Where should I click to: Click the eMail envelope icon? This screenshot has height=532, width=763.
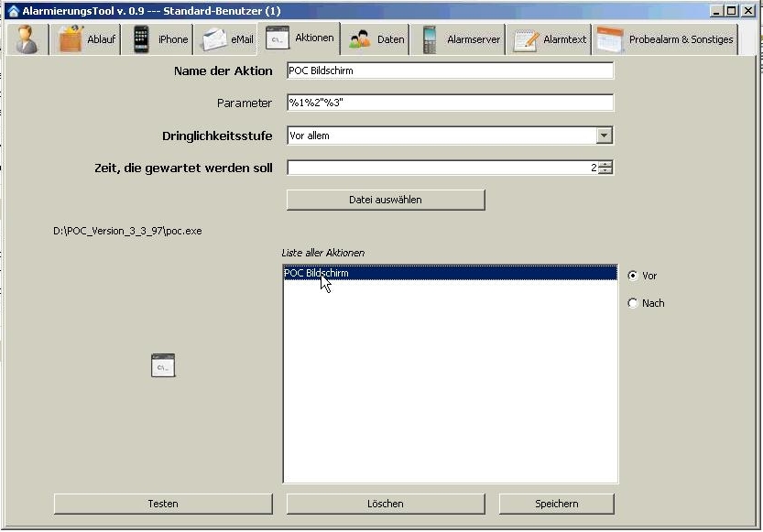[214, 39]
